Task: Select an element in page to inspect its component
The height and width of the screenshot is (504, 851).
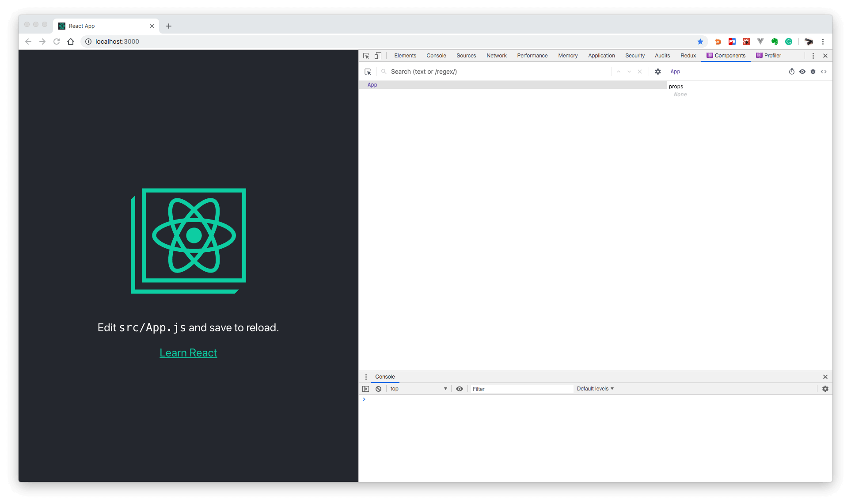Action: pyautogui.click(x=368, y=72)
